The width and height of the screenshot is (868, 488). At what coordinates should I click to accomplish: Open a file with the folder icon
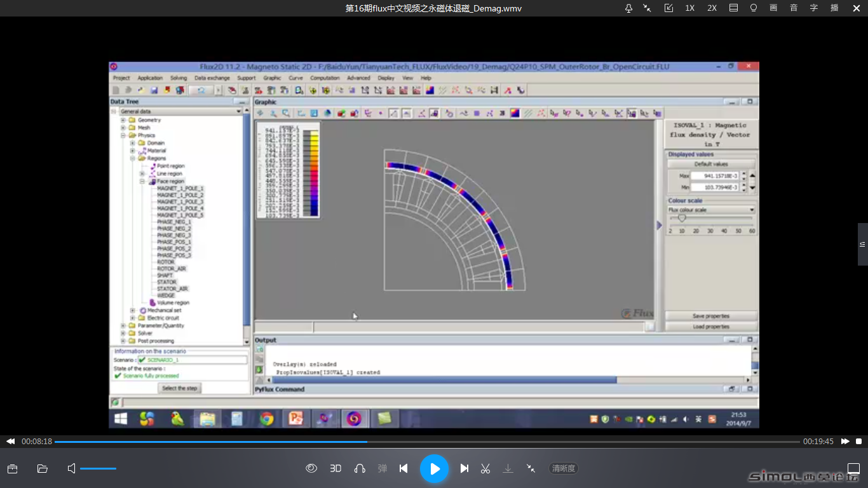[43, 469]
